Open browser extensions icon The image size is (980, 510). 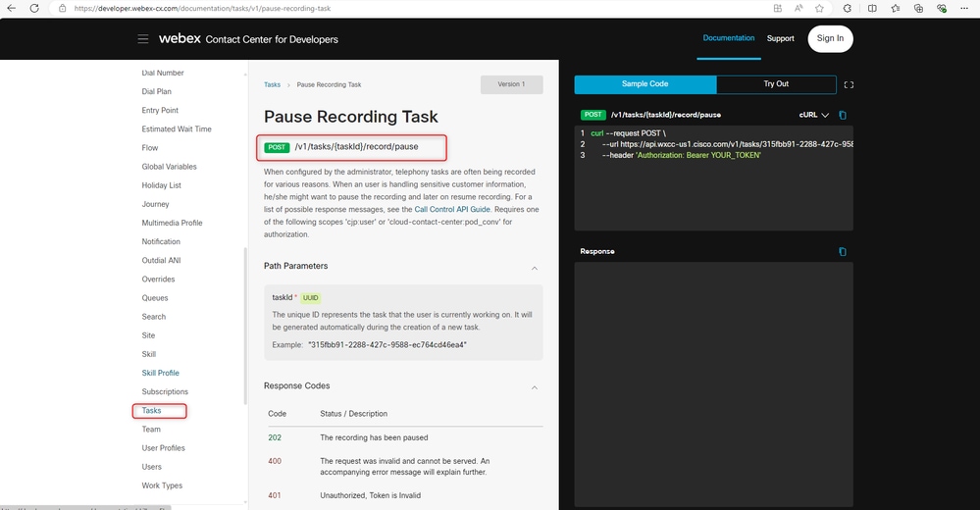[848, 8]
